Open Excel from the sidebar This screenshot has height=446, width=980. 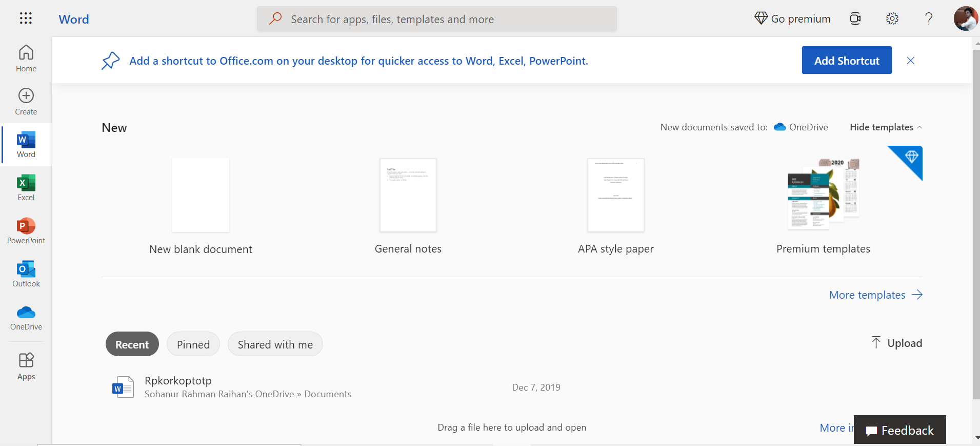click(x=26, y=187)
